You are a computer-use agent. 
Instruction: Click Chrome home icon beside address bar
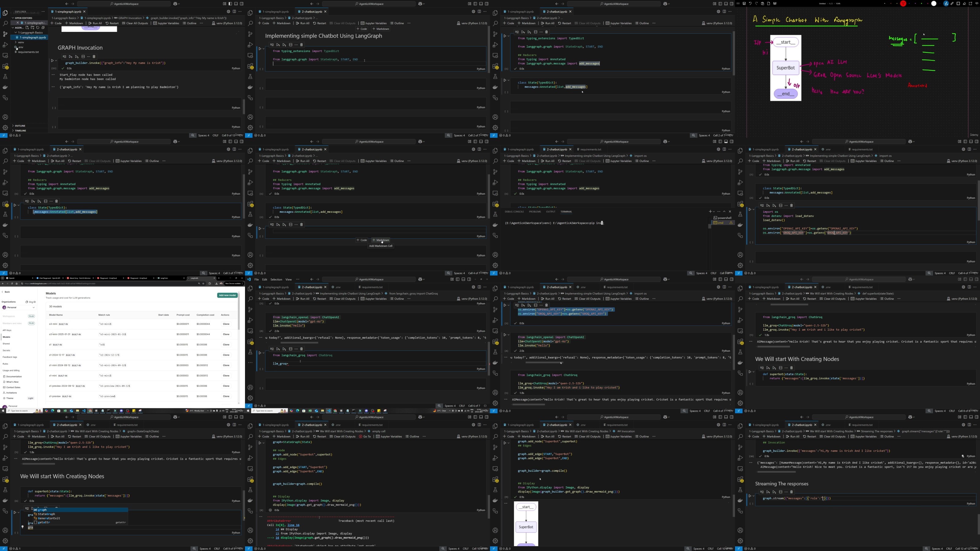(17, 284)
